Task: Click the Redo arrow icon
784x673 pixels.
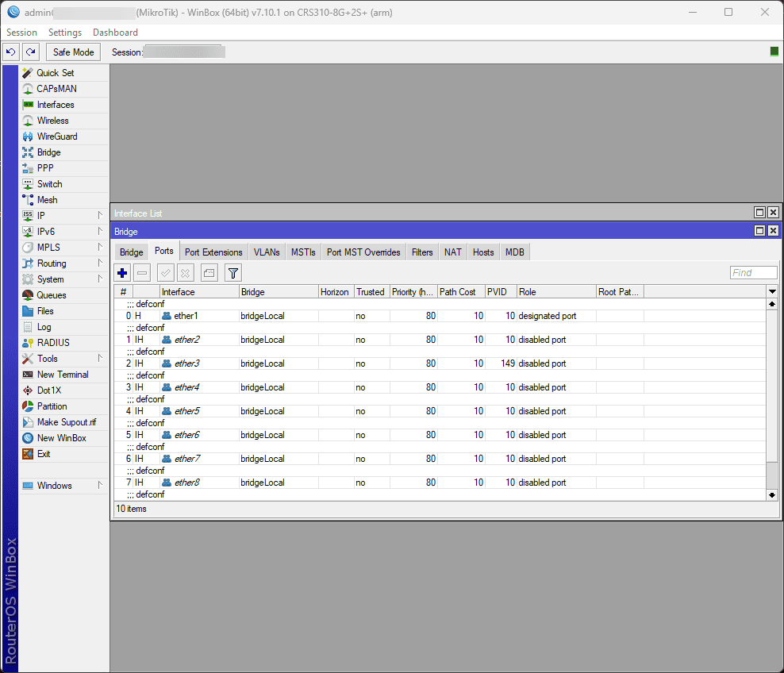Action: coord(30,52)
